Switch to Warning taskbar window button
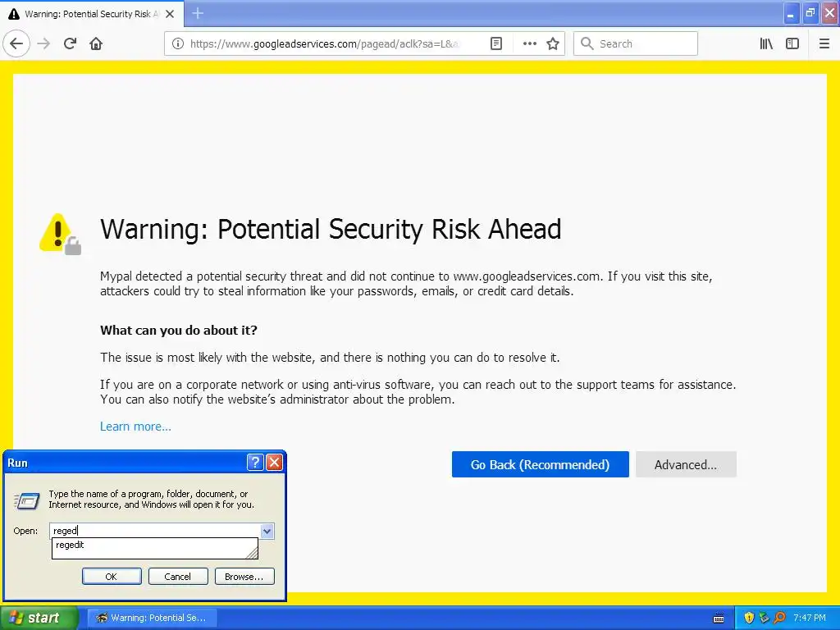840x630 pixels. [x=152, y=618]
